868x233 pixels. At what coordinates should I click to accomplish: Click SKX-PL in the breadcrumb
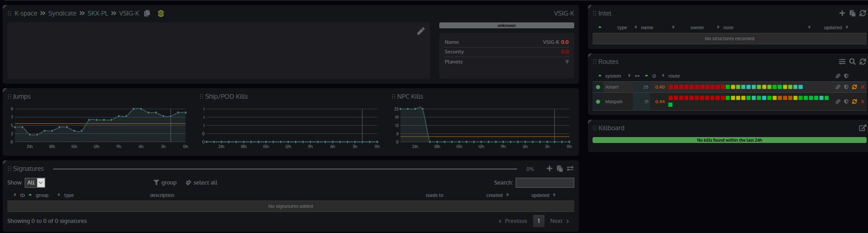(97, 13)
